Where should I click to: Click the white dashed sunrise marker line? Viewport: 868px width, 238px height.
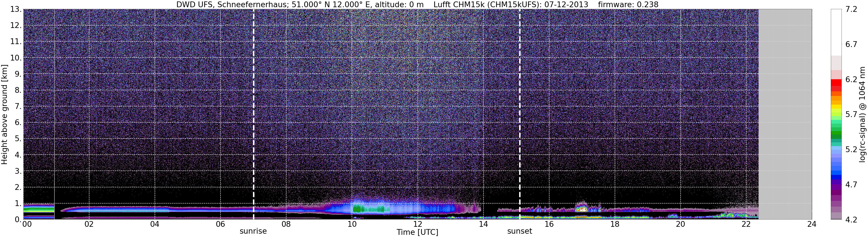[254, 114]
